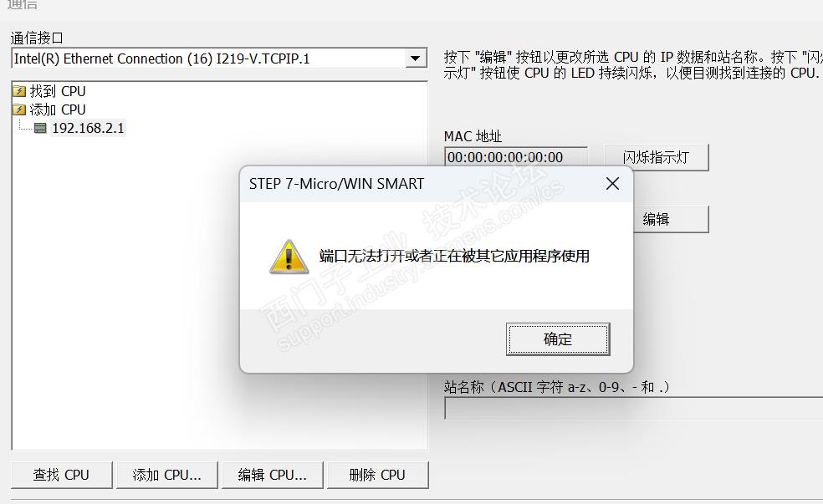Open the 通信接口 dropdown arrow
This screenshot has height=504, width=823.
[415, 59]
